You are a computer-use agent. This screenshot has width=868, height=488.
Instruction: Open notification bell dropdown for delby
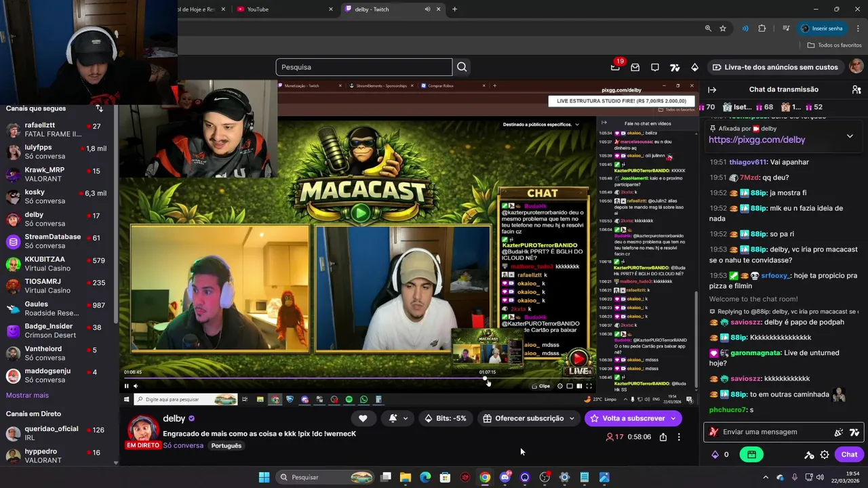pos(398,418)
